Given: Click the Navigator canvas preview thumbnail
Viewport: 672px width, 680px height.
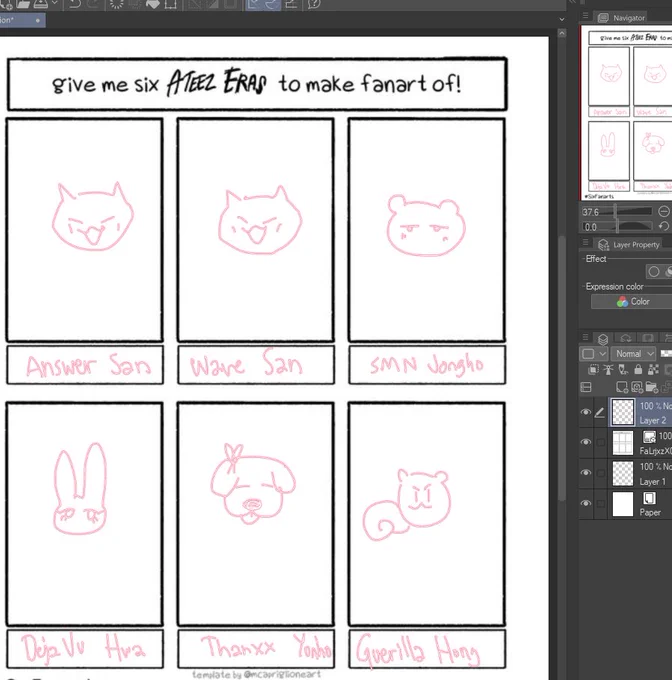Looking at the screenshot, I should tap(626, 112).
